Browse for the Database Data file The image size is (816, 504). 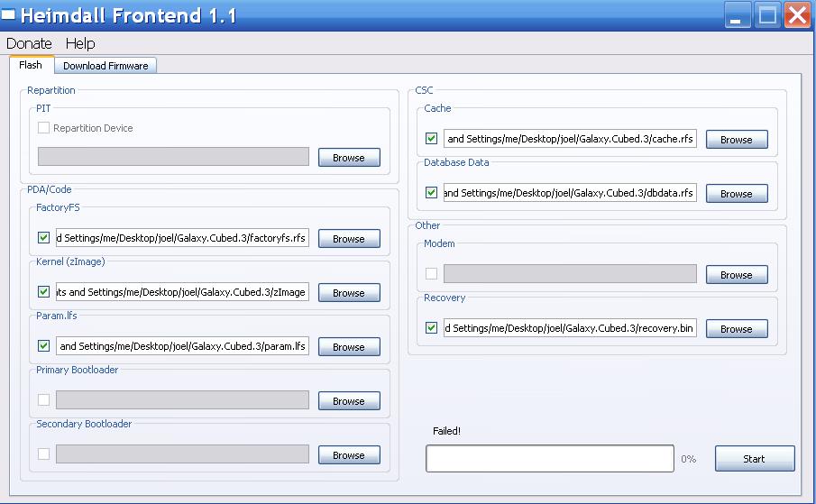click(x=737, y=194)
